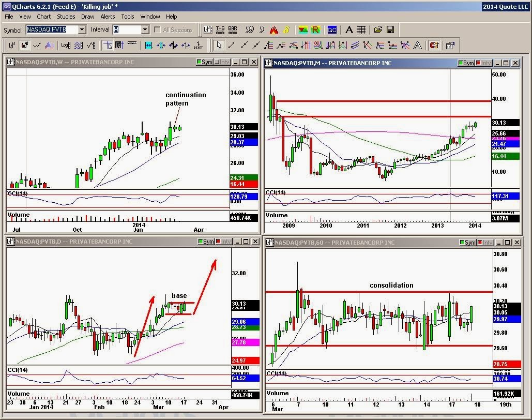
Task: Open the chart properties icon
Action: click(451, 45)
